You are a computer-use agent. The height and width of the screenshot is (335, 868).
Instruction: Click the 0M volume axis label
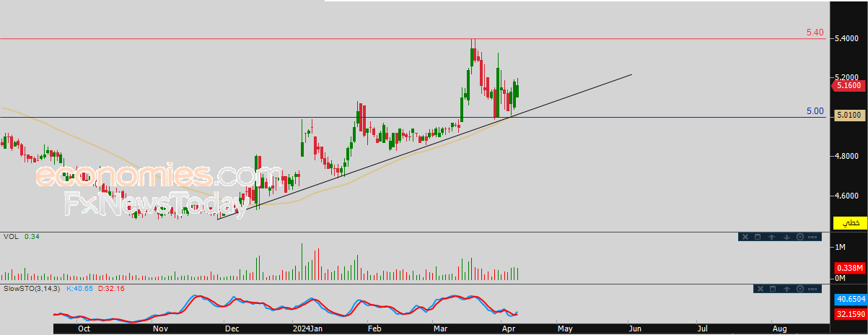click(840, 279)
